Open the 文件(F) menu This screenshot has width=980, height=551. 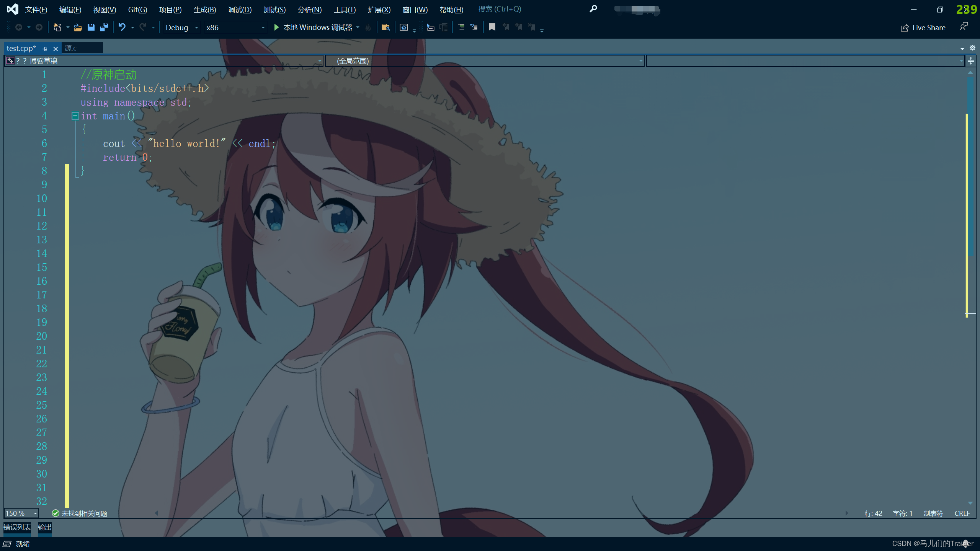(36, 10)
